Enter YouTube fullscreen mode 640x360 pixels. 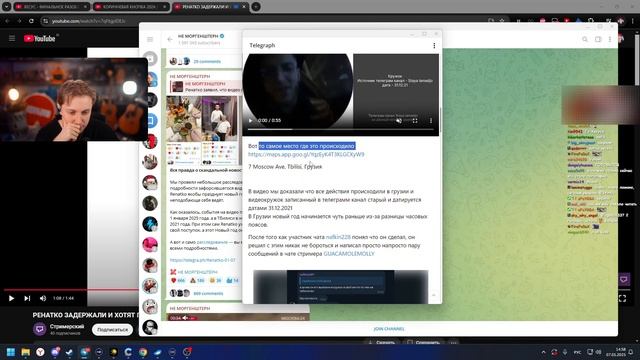pyautogui.click(x=622, y=298)
